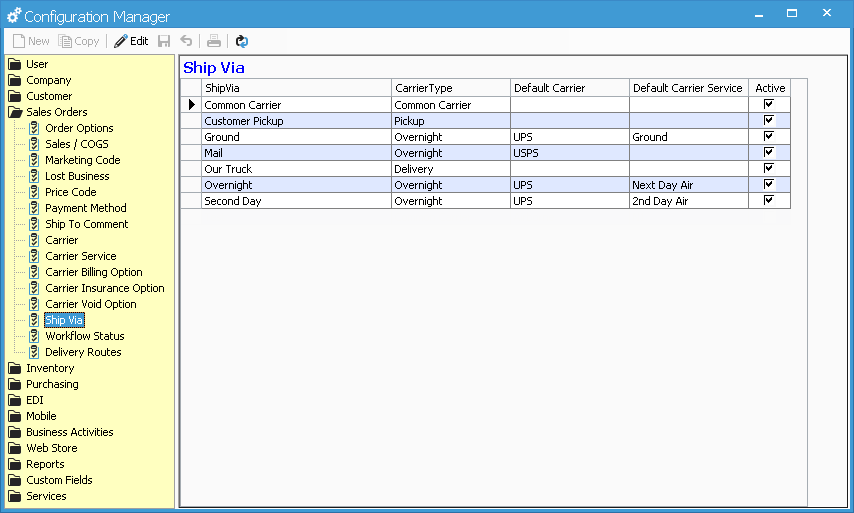
Task: Click the Copy toolbar button
Action: coord(79,41)
